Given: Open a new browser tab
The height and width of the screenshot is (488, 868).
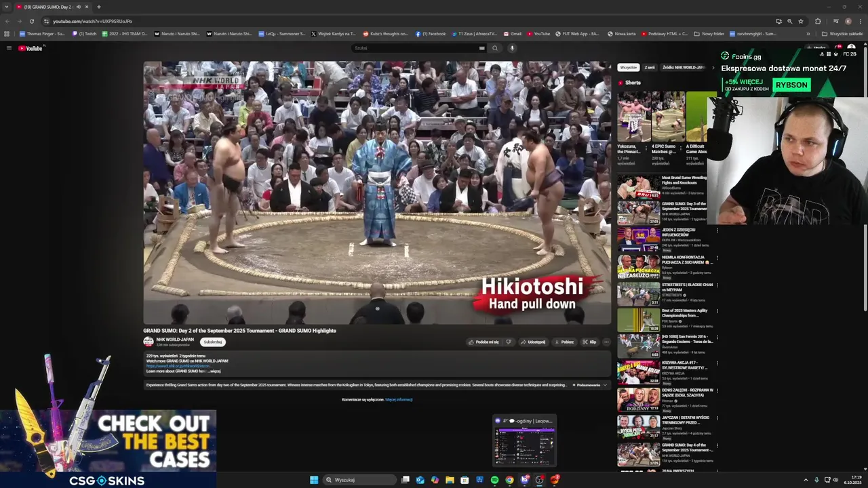Looking at the screenshot, I should [x=99, y=7].
